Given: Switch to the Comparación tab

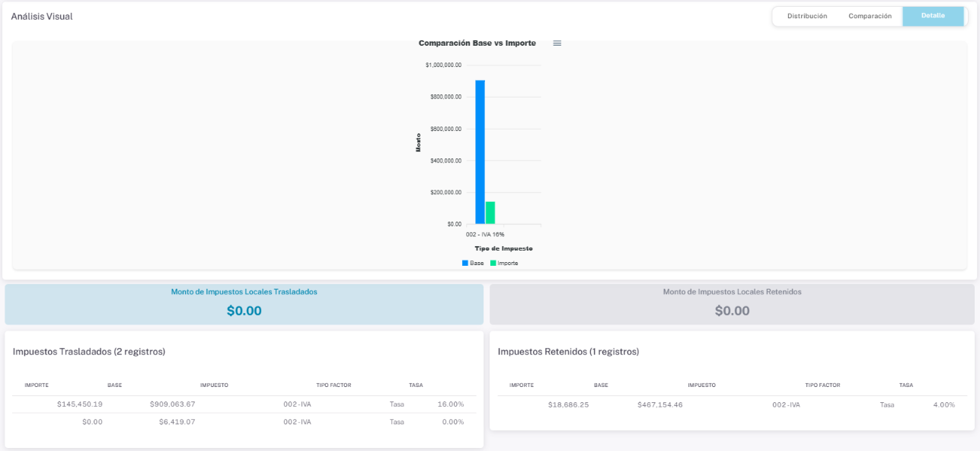Looking at the screenshot, I should [870, 16].
